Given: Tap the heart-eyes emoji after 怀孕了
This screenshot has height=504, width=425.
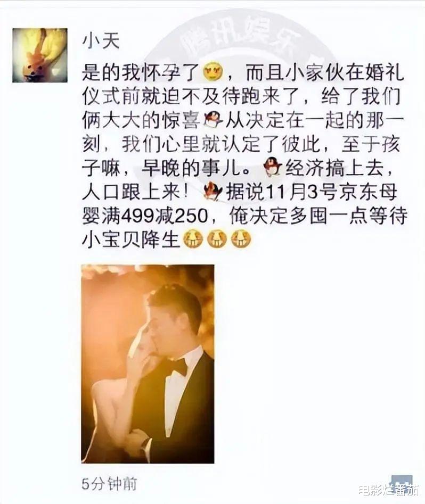Looking at the screenshot, I should 214,72.
